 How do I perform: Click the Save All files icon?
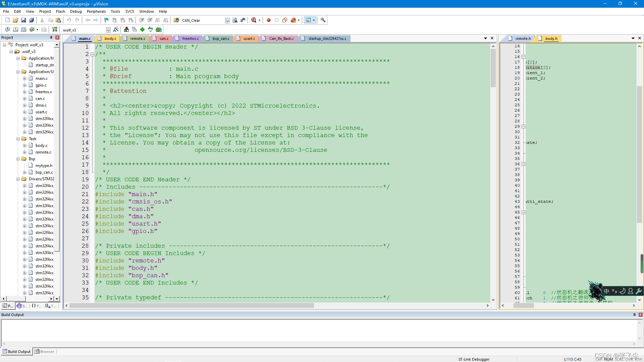point(32,20)
